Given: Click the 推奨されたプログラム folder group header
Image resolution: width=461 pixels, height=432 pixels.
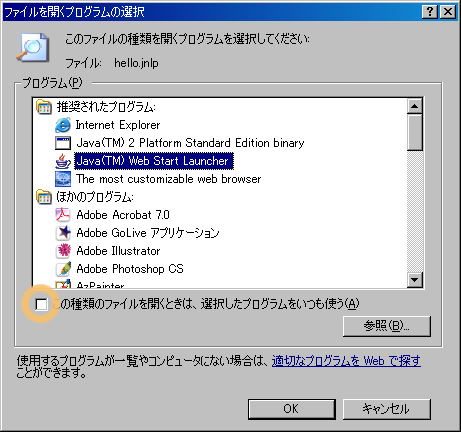Looking at the screenshot, I should 95,107.
